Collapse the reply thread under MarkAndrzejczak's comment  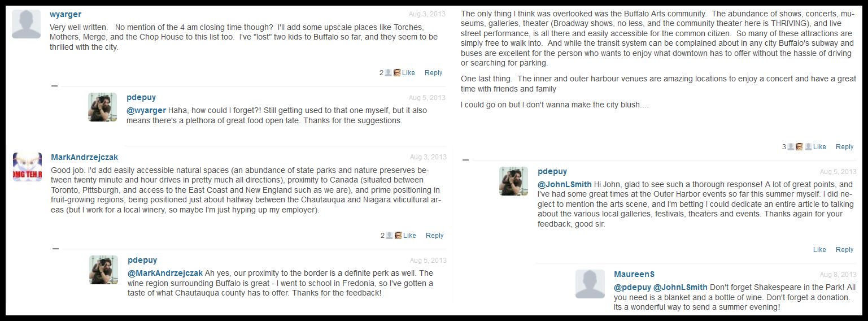(55, 248)
